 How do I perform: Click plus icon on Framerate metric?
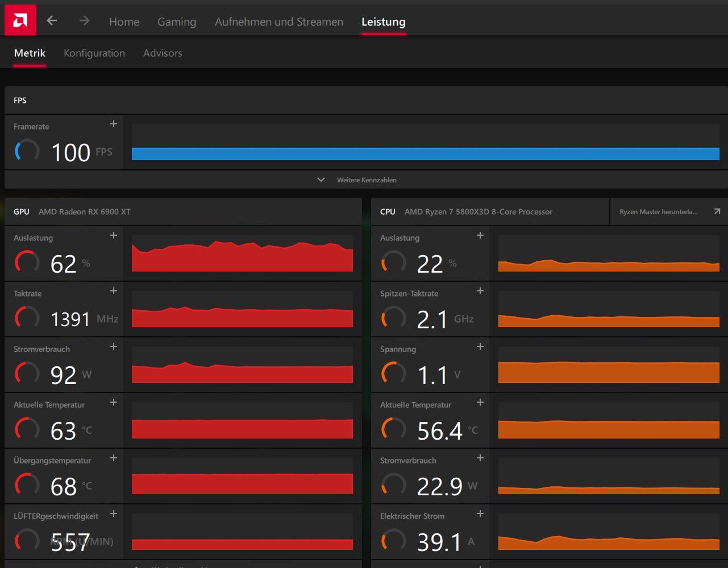(114, 124)
